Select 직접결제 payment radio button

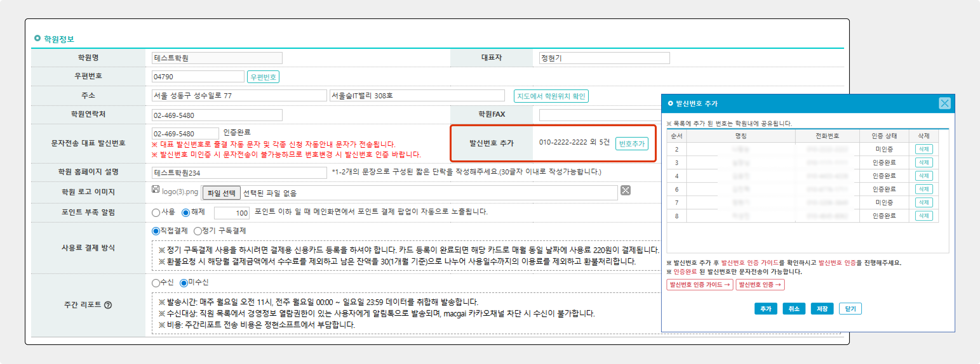pos(156,231)
